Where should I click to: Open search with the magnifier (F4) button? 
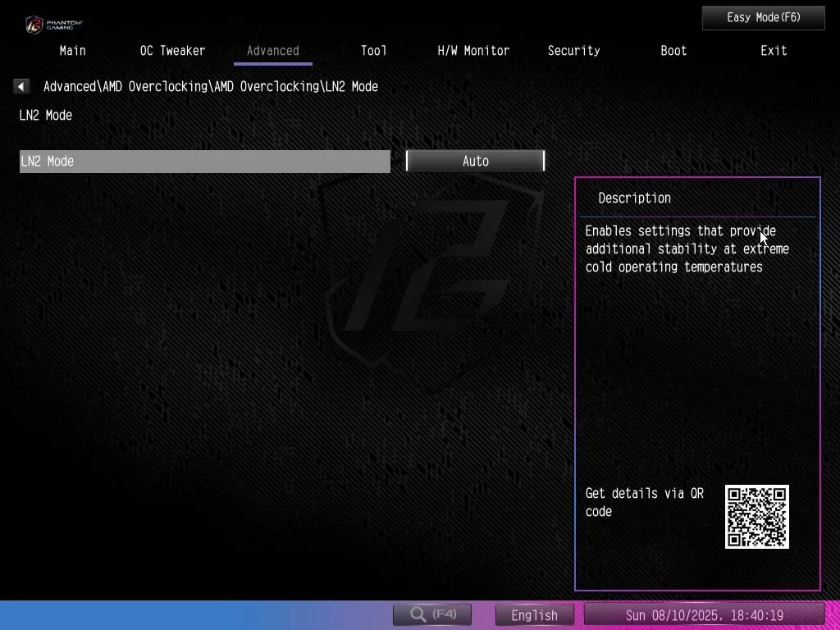(x=432, y=614)
